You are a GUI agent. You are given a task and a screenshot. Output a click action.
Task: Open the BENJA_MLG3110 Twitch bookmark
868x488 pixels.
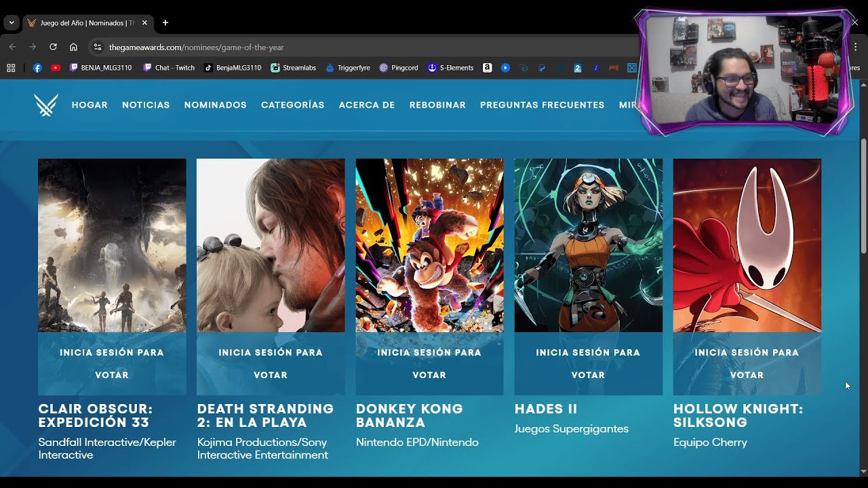tap(100, 68)
